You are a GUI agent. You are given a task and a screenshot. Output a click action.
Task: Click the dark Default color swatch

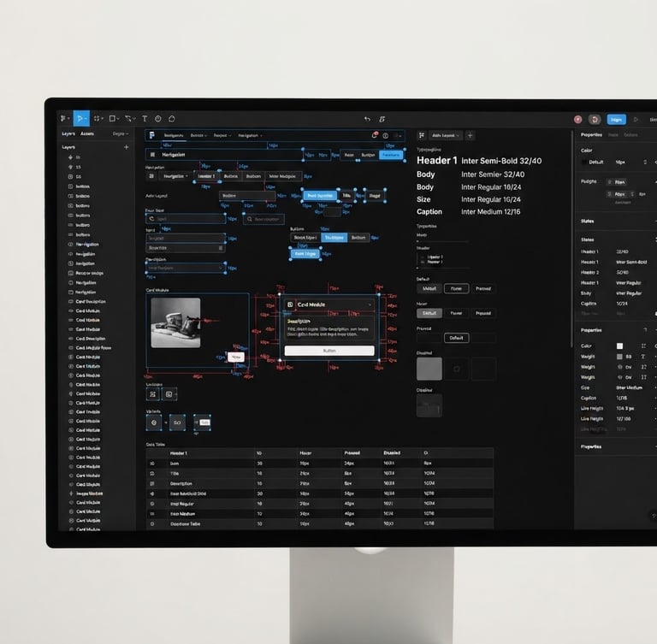[x=584, y=162]
